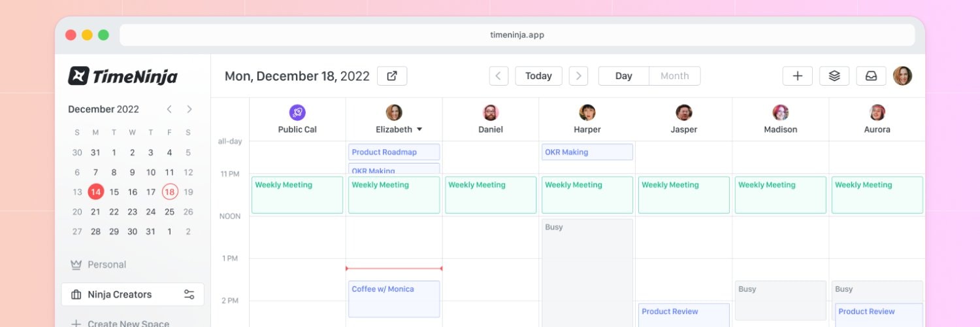980x327 pixels.
Task: Go to next day with right arrow
Action: pyautogui.click(x=578, y=76)
